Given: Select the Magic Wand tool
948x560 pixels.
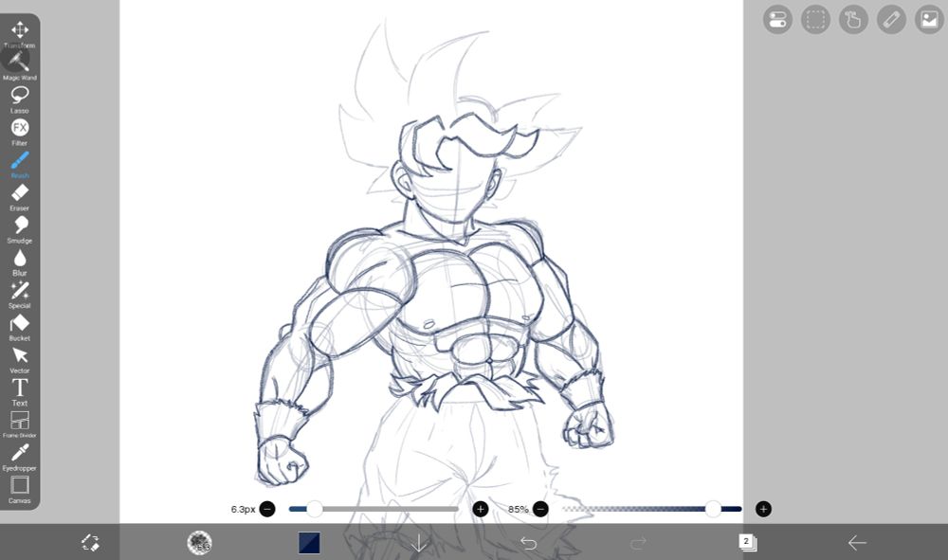Looking at the screenshot, I should click(19, 65).
